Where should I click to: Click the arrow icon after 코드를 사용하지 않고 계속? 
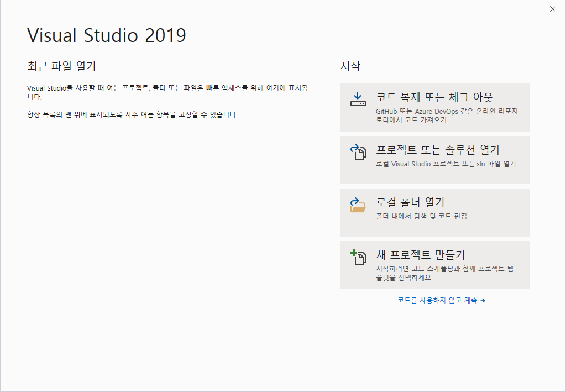pos(483,301)
